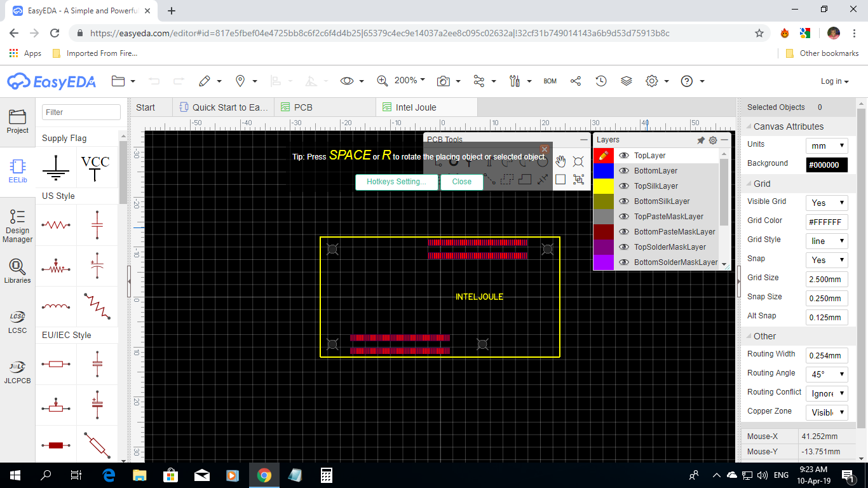The height and width of the screenshot is (488, 868).
Task: Open the Grid Style dropdown
Action: (827, 241)
